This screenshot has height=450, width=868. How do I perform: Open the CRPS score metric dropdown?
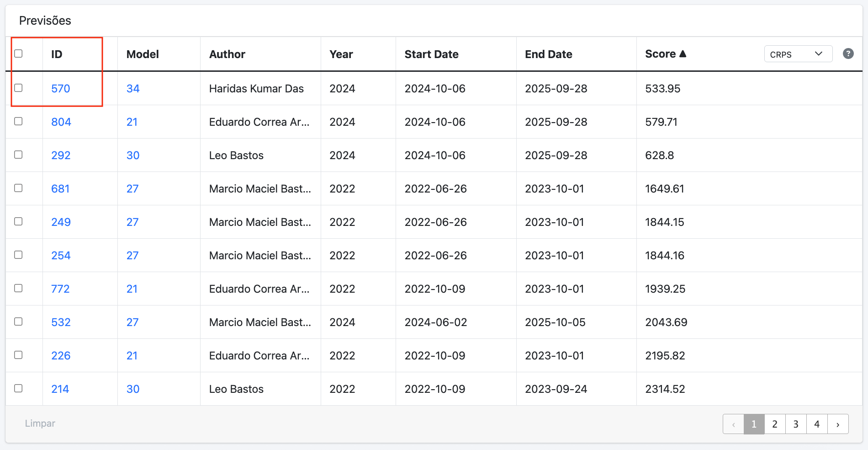pyautogui.click(x=798, y=54)
